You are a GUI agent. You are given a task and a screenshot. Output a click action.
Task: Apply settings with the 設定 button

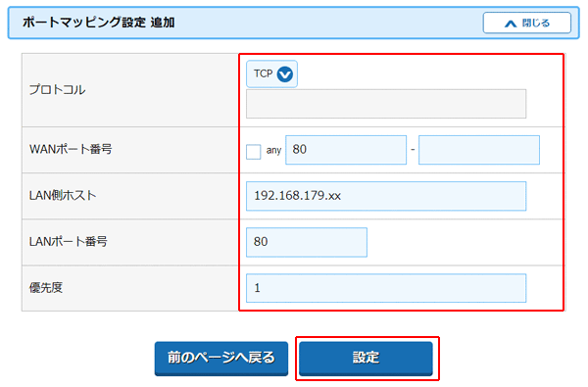pos(366,359)
